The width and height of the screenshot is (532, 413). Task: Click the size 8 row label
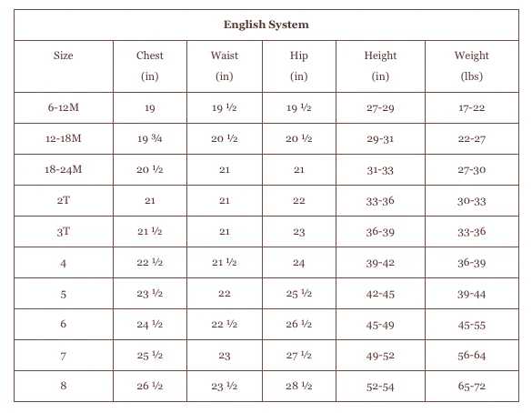[64, 386]
